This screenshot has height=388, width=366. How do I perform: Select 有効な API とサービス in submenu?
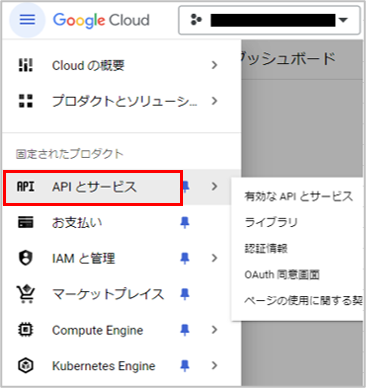298,196
